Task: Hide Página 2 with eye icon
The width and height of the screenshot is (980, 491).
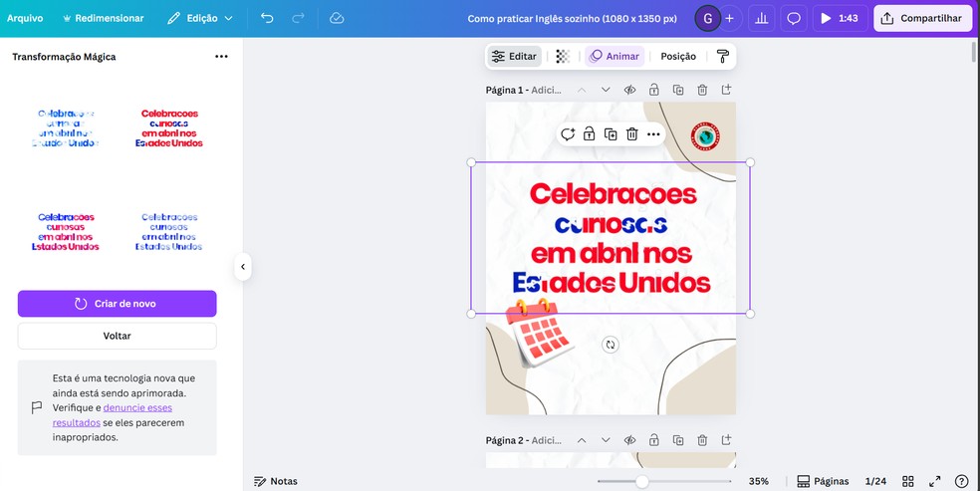Action: (x=629, y=440)
